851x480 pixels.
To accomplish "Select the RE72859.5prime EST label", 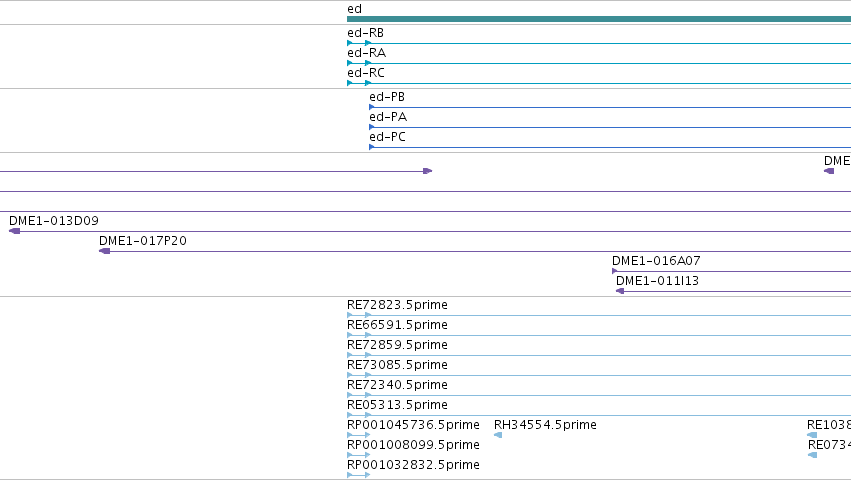I will click(x=397, y=345).
